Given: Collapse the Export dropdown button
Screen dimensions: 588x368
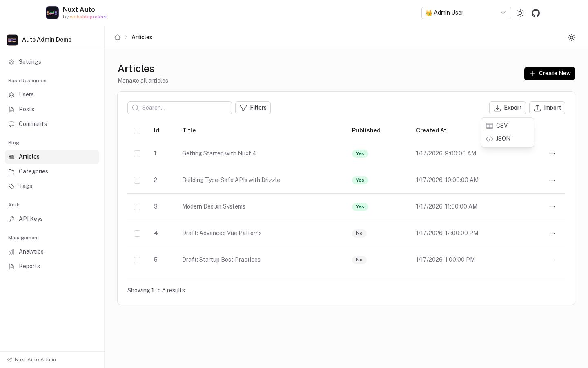Looking at the screenshot, I should pos(508,108).
